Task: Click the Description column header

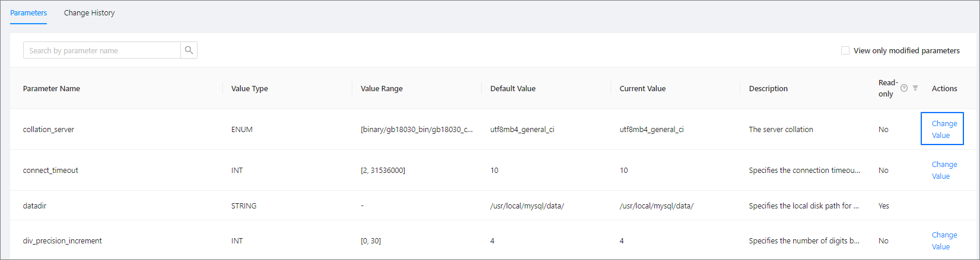Action: [768, 89]
